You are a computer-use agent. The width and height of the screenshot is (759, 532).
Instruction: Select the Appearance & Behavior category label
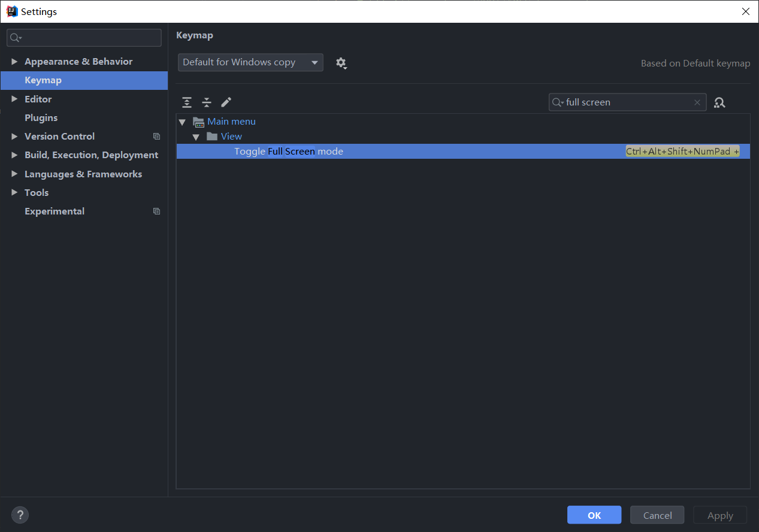[x=78, y=62]
